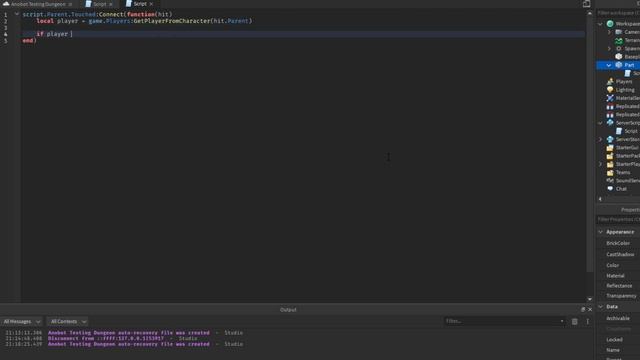
Task: Fold the function block on line 1
Action: [x=17, y=14]
